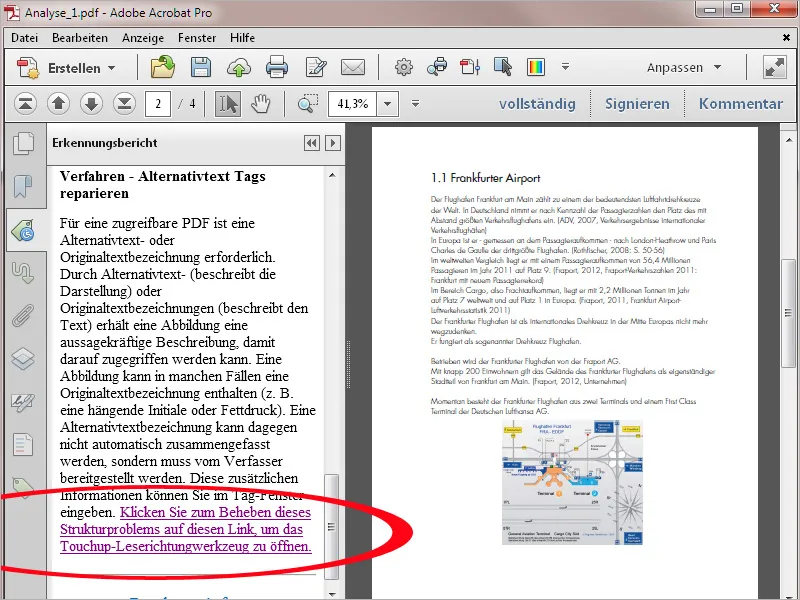The width and height of the screenshot is (800, 600).
Task: Print the document using the printer icon
Action: (277, 67)
